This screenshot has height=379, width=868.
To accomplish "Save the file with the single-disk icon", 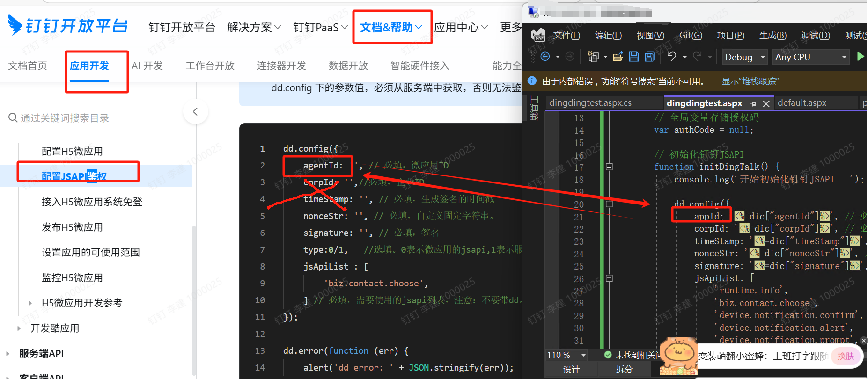I will pyautogui.click(x=634, y=57).
